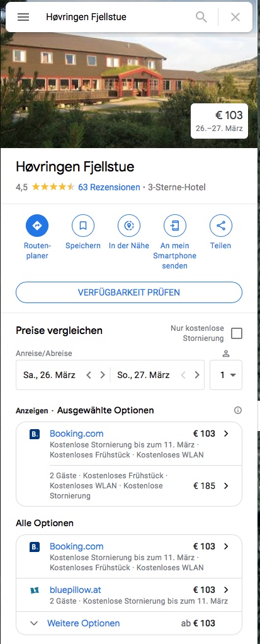Select the € 185 two-guest Booking option
This screenshot has width=260, height=644.
[129, 486]
